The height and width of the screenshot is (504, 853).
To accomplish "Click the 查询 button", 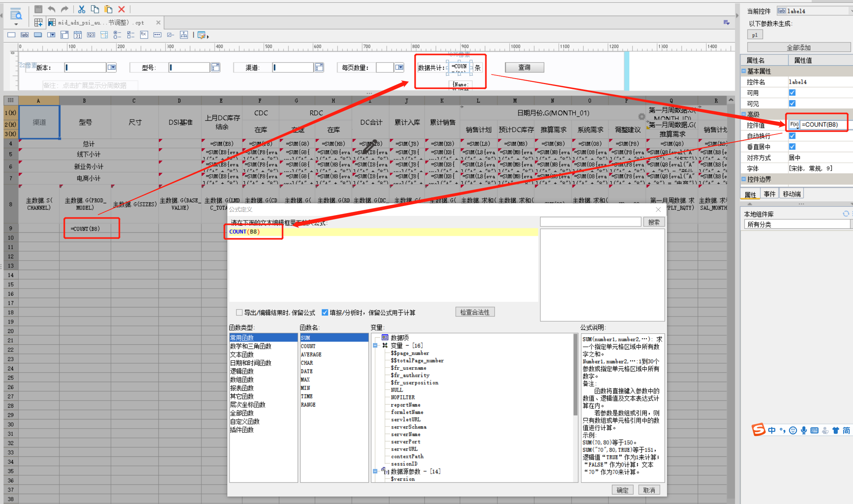I will 524,68.
